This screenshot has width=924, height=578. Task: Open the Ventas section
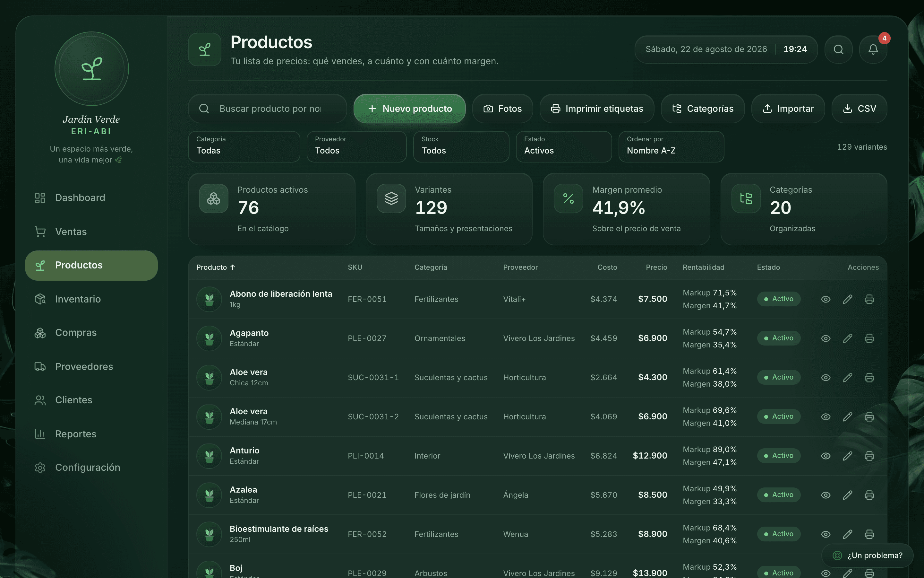pos(91,232)
